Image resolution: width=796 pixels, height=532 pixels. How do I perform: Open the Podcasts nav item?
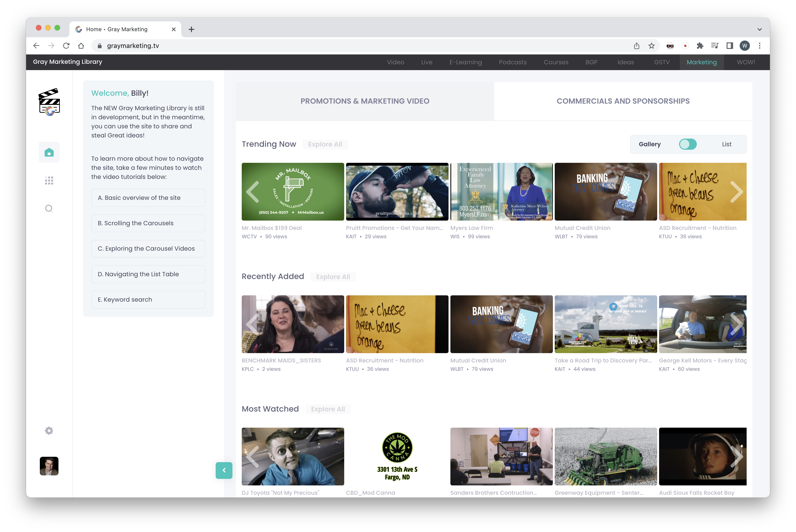(x=513, y=62)
